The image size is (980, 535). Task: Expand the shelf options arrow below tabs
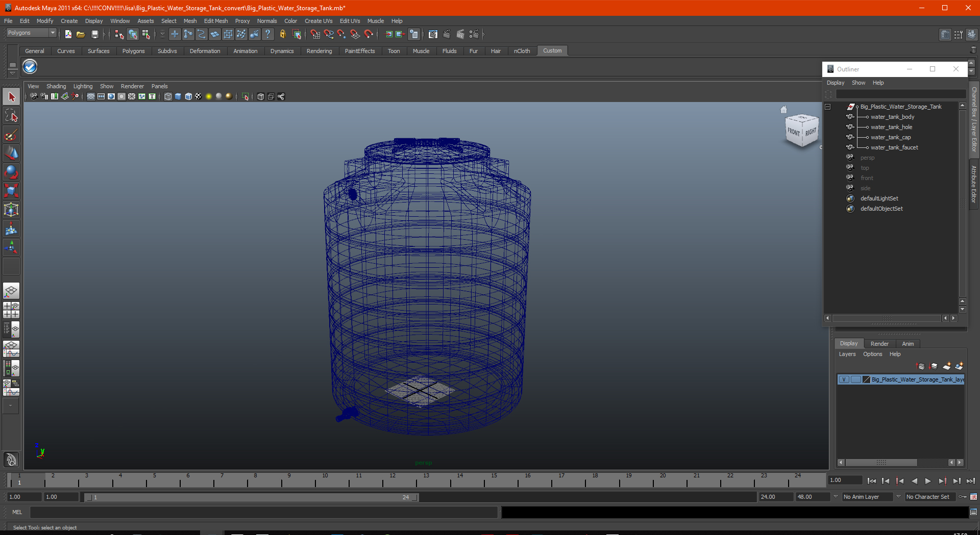13,72
